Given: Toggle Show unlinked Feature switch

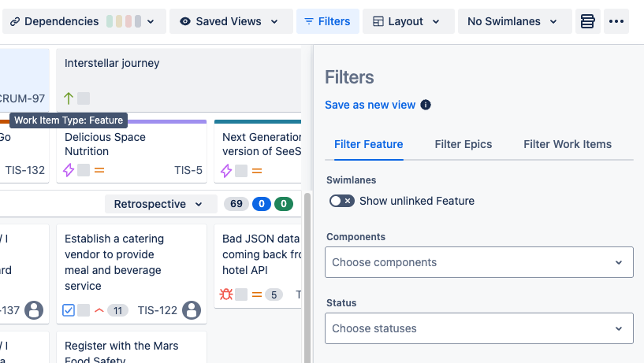Looking at the screenshot, I should (341, 201).
